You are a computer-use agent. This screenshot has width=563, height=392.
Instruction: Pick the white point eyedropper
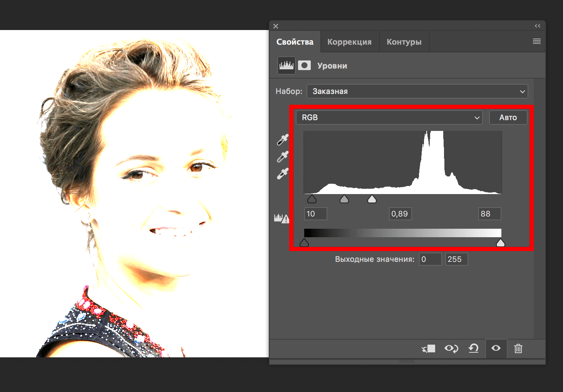pos(283,174)
